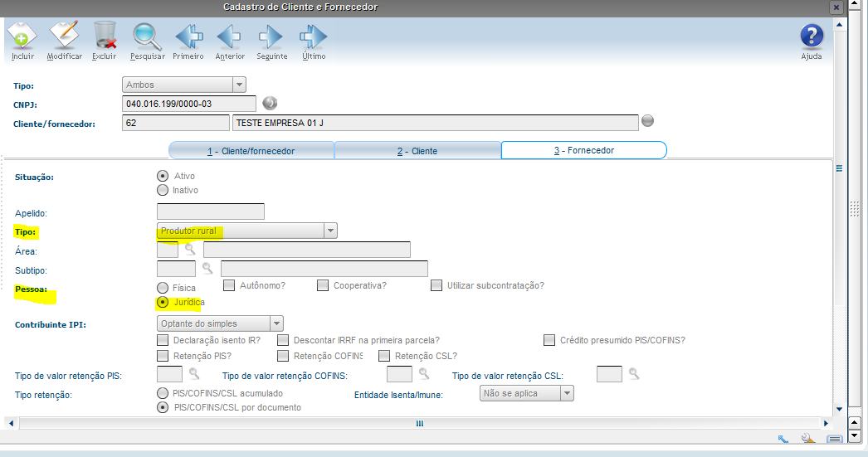Select PIS/COFINS/CSL acumulado radio option

point(163,393)
